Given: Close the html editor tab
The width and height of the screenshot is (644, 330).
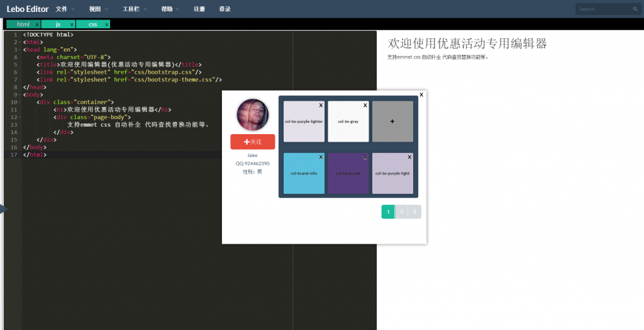Looking at the screenshot, I should pyautogui.click(x=37, y=25).
